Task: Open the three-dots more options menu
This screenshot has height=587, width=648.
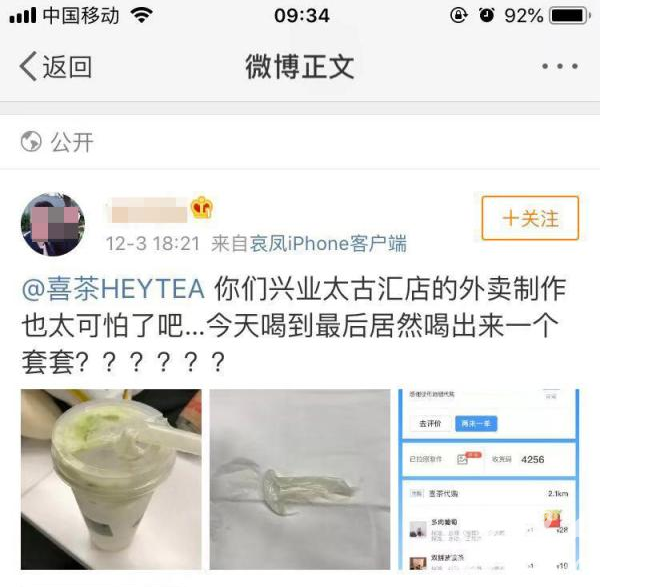Action: (560, 66)
